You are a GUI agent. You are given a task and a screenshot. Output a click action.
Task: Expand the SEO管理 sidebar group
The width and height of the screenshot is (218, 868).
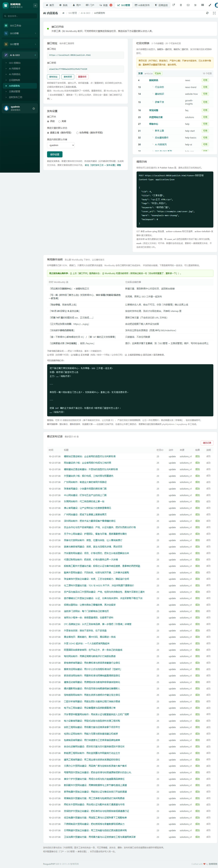click(20, 44)
